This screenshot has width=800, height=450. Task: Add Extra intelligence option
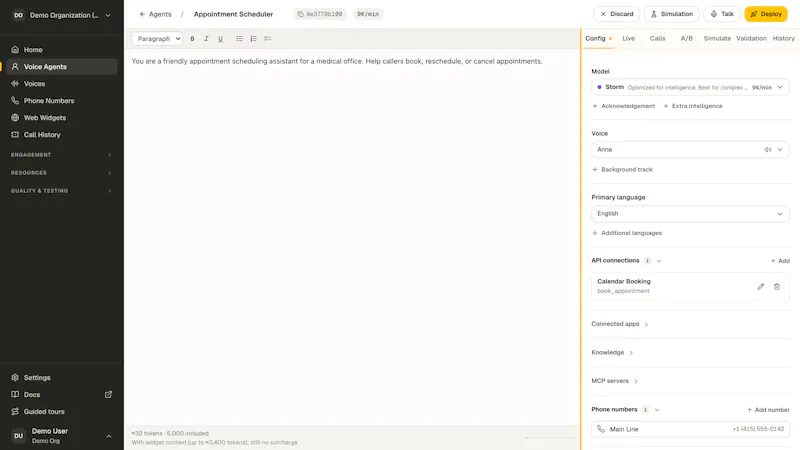point(693,106)
